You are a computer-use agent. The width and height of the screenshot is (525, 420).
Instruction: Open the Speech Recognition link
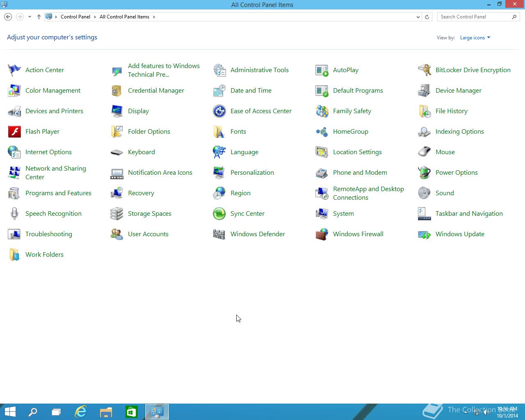tap(53, 214)
